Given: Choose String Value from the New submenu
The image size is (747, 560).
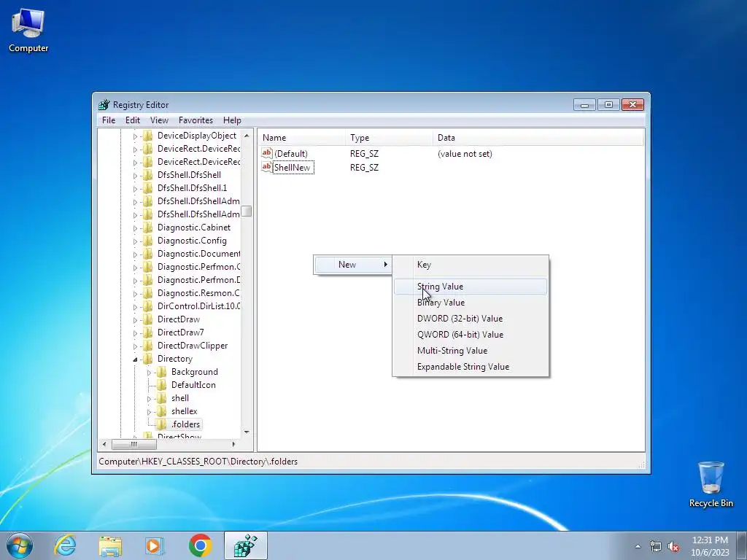Looking at the screenshot, I should [471, 286].
